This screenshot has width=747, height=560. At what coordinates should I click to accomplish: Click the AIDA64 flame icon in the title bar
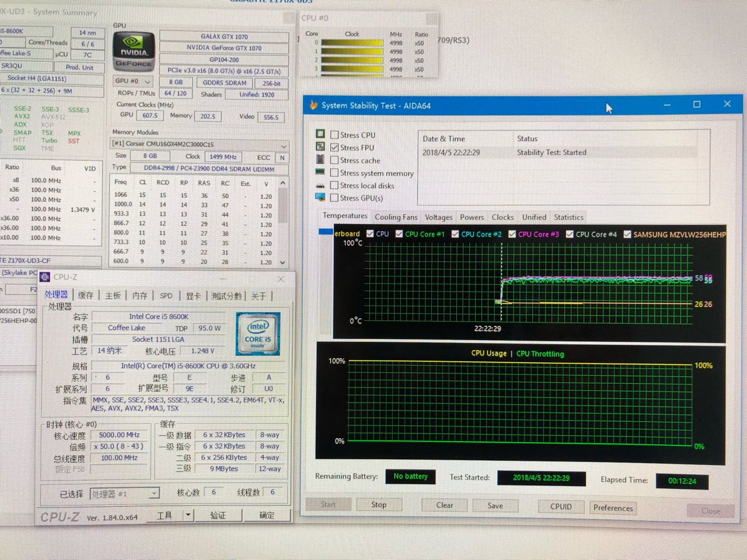coord(315,105)
